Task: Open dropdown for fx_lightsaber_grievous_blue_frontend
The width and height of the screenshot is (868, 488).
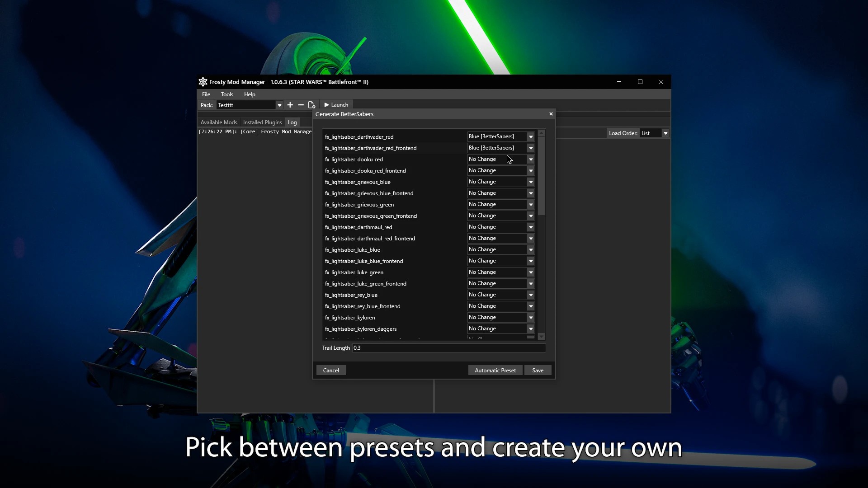Action: pyautogui.click(x=501, y=193)
